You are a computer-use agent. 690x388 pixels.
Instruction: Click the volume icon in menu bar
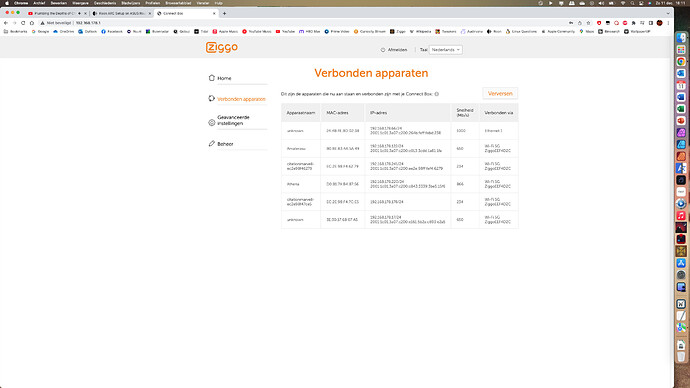point(602,3)
